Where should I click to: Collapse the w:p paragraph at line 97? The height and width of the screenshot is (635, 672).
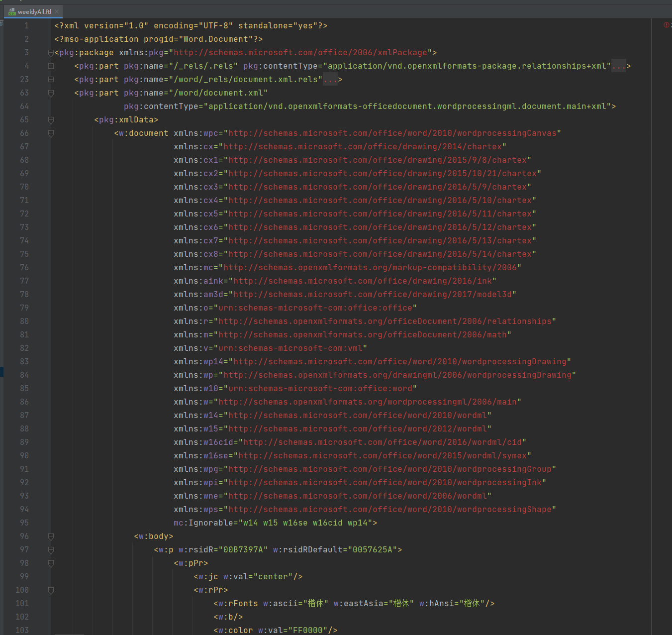click(51, 550)
